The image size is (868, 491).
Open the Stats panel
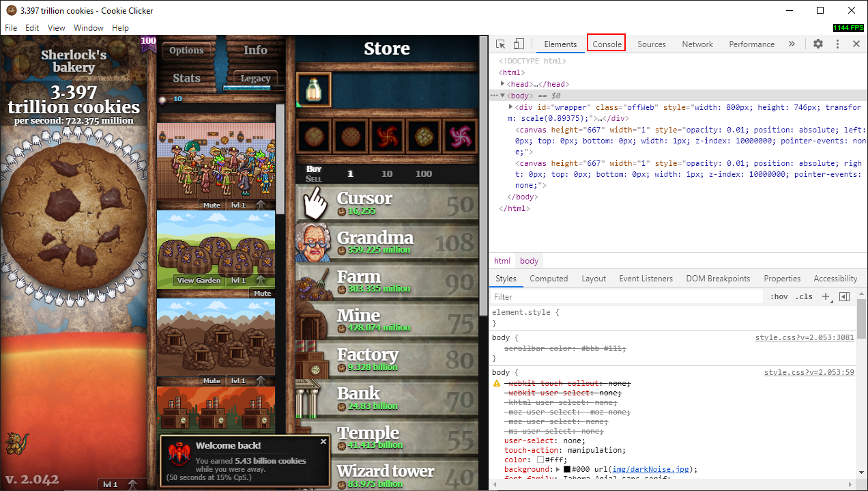[186, 78]
